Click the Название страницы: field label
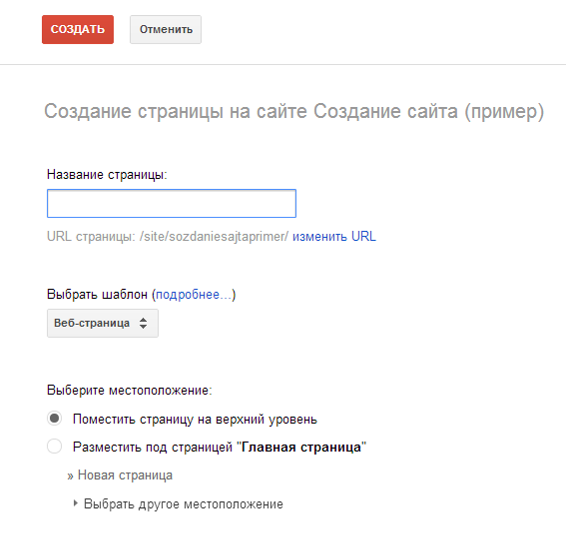Viewport: 566px width, 545px height. click(107, 175)
